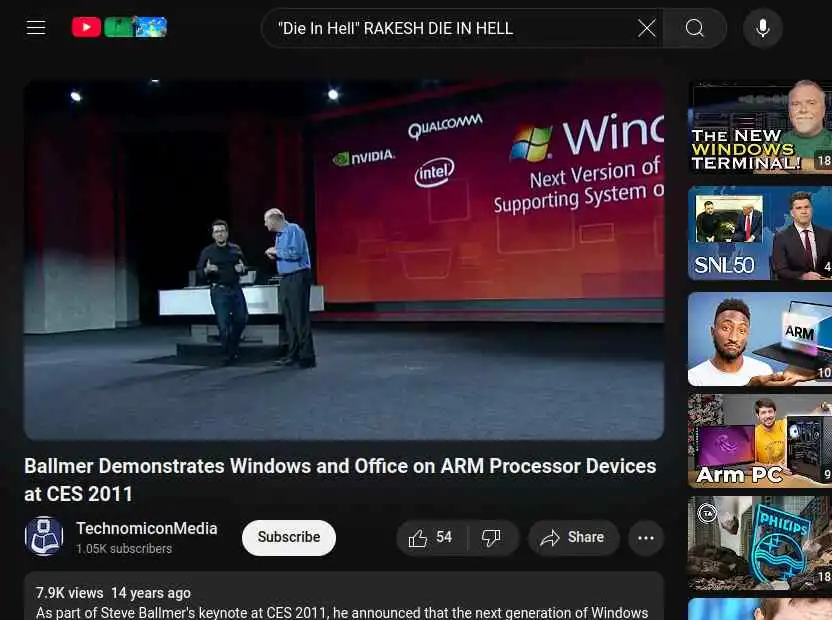Start voice search with microphone
The image size is (832, 620).
click(762, 28)
